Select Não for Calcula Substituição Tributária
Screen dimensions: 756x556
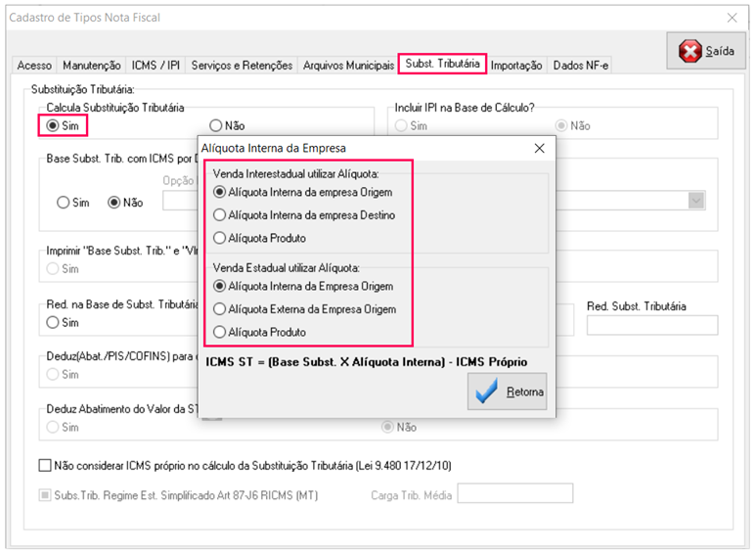[x=216, y=125]
